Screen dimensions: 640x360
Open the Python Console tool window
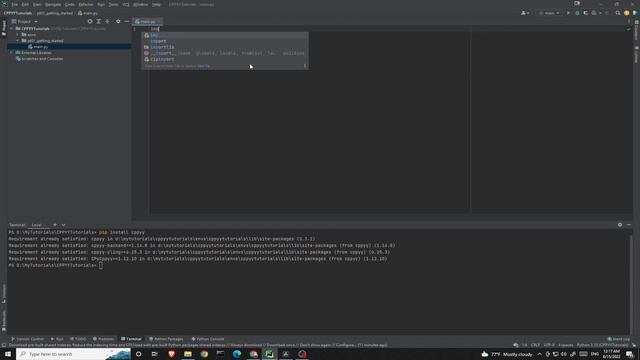click(208, 339)
